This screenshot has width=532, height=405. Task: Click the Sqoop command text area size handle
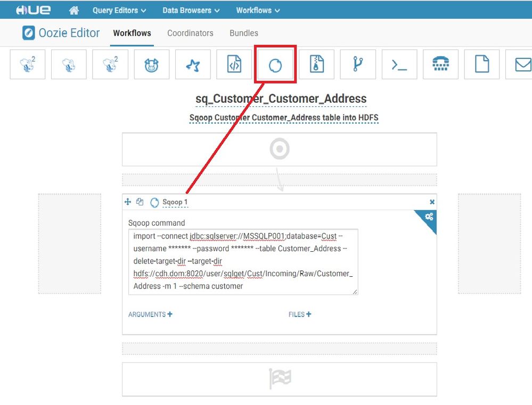(x=355, y=292)
